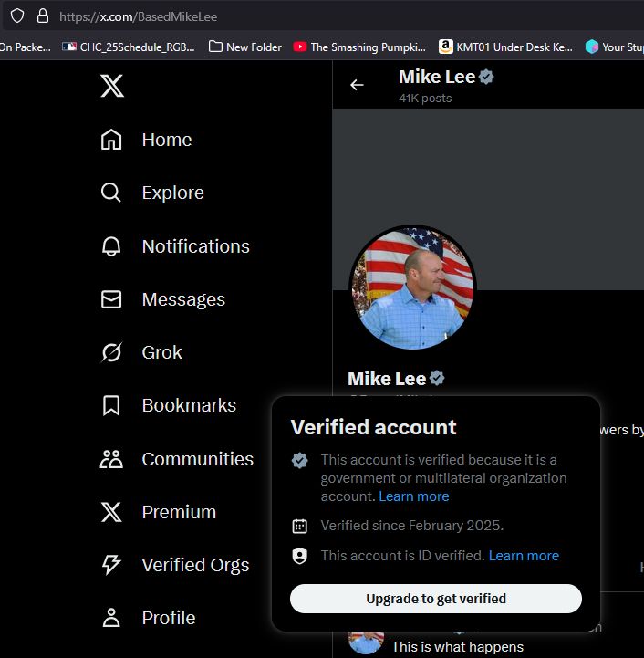Click the Upgrade to get verified button

point(435,599)
